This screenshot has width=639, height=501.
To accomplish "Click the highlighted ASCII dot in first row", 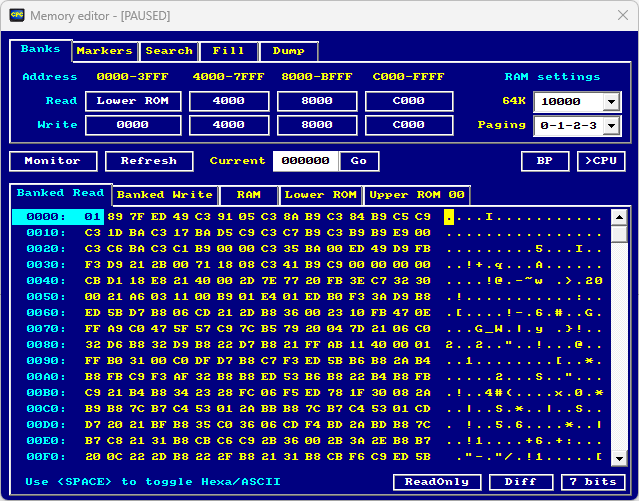I will (x=449, y=217).
